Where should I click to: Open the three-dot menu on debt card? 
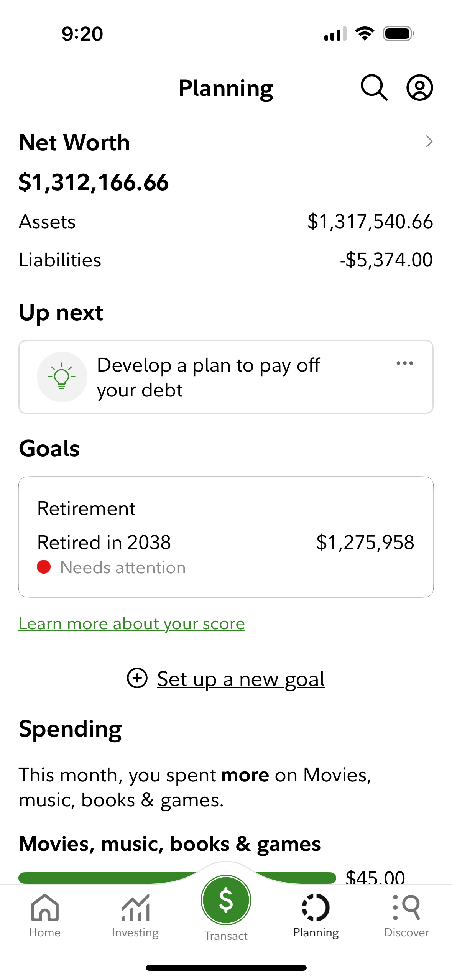pyautogui.click(x=404, y=363)
